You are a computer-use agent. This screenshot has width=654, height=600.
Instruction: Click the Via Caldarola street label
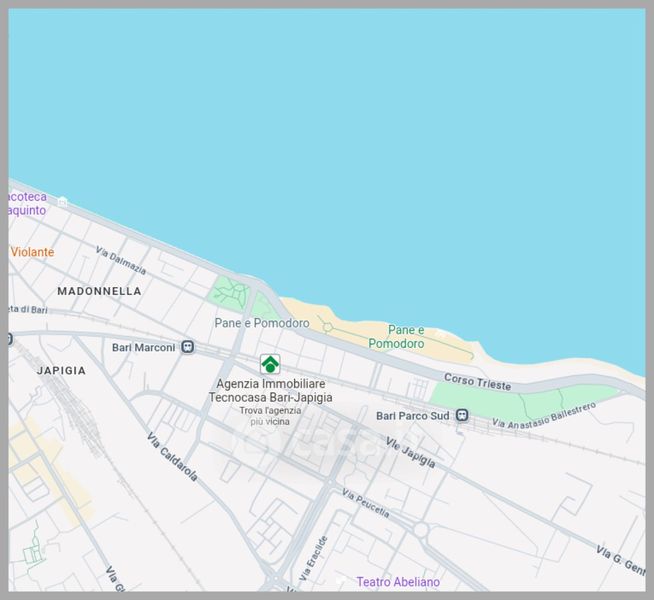pyautogui.click(x=171, y=456)
